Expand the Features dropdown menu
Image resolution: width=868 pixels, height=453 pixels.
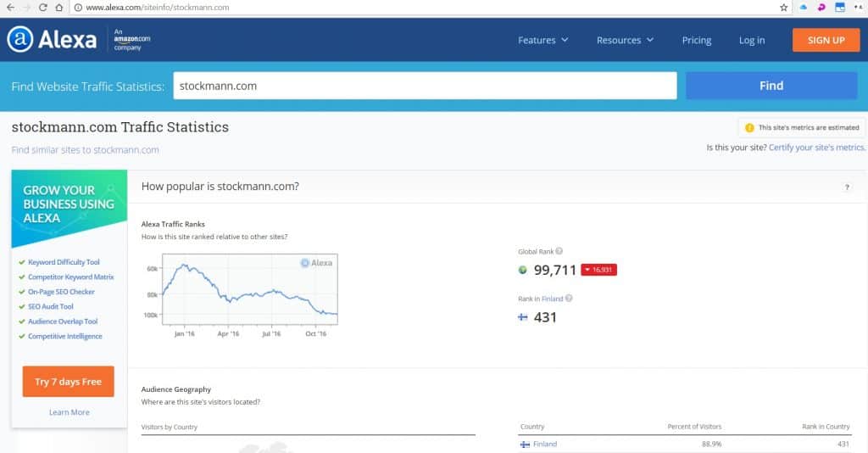(543, 40)
